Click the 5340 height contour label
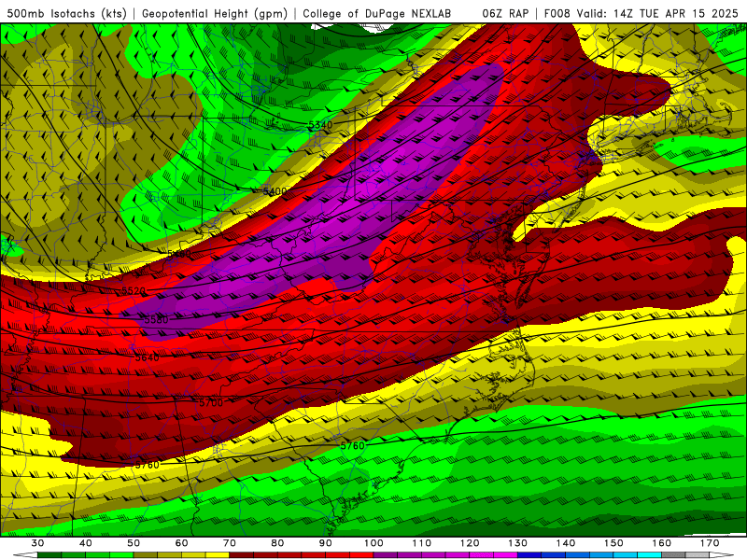Viewport: 747px width, 560px height. click(x=320, y=125)
